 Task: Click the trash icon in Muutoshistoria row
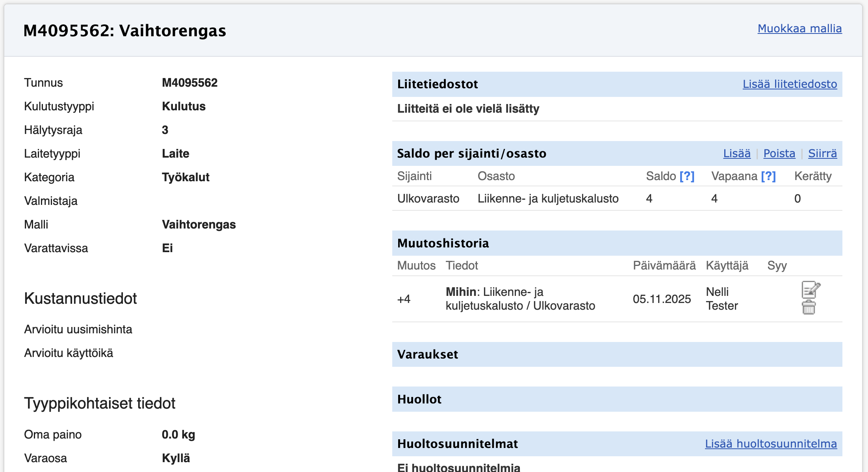(x=809, y=308)
